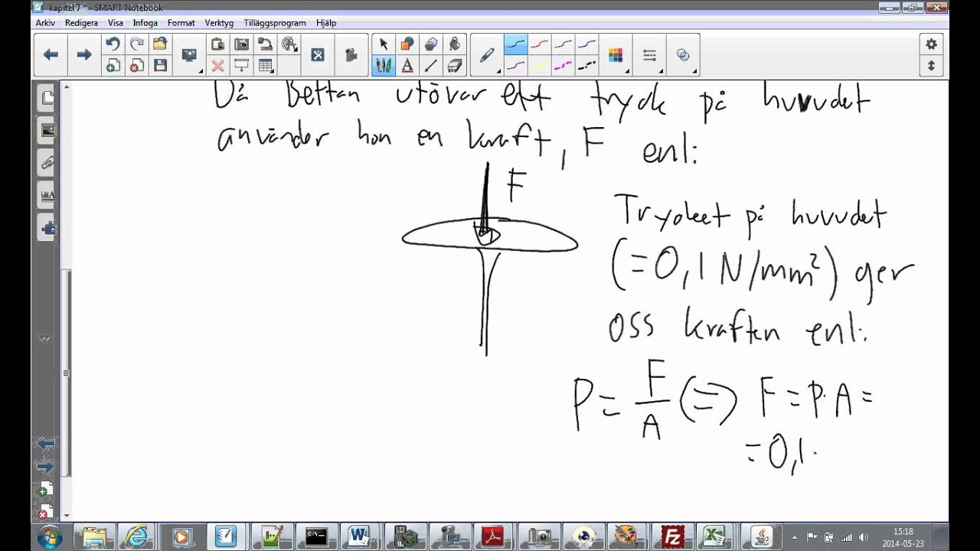This screenshot has height=551, width=980.
Task: Delete the current page from the toolbar
Action: (136, 66)
